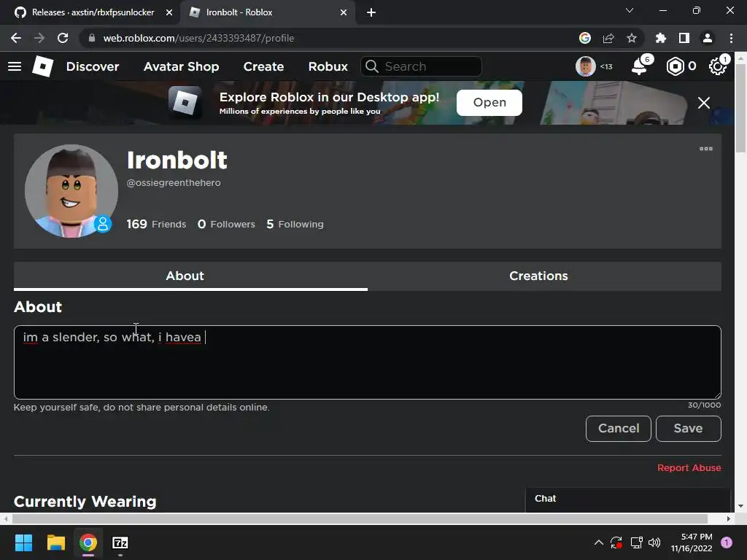Open Chrome extensions puzzle icon
This screenshot has width=747, height=560.
tap(661, 38)
